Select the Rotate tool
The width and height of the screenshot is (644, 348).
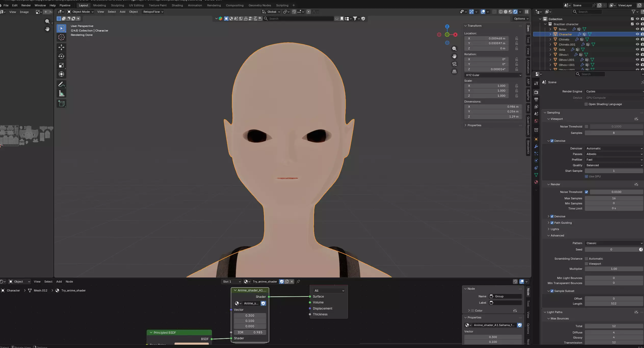(61, 56)
